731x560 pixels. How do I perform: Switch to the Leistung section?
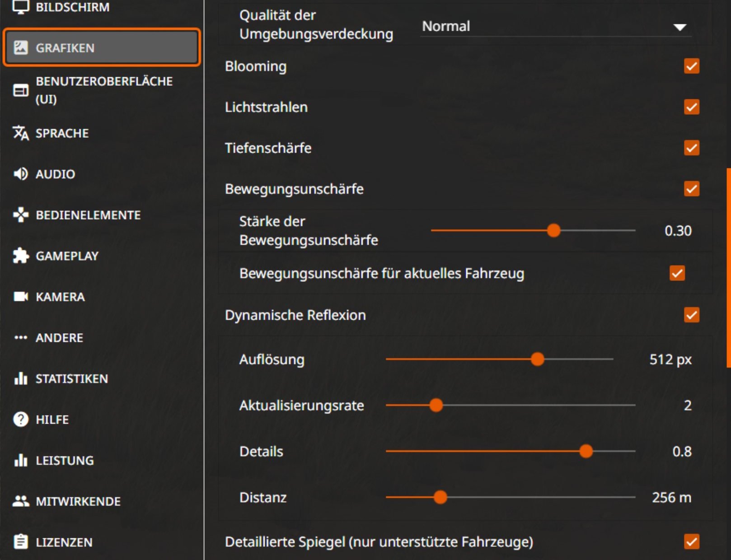tap(65, 460)
